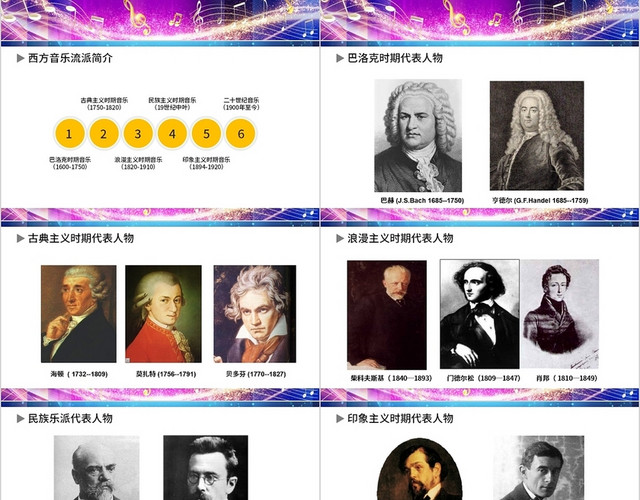640x500 pixels.
Task: Click the yellow circle numbered 5
Action: tap(207, 133)
